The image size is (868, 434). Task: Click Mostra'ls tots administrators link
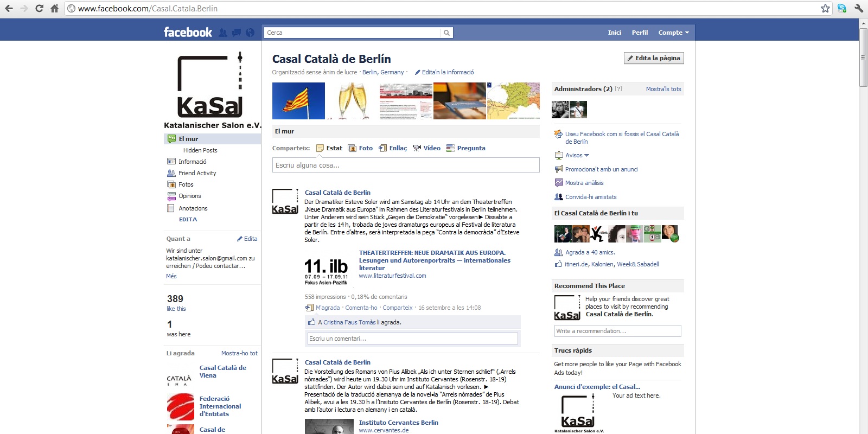click(663, 89)
